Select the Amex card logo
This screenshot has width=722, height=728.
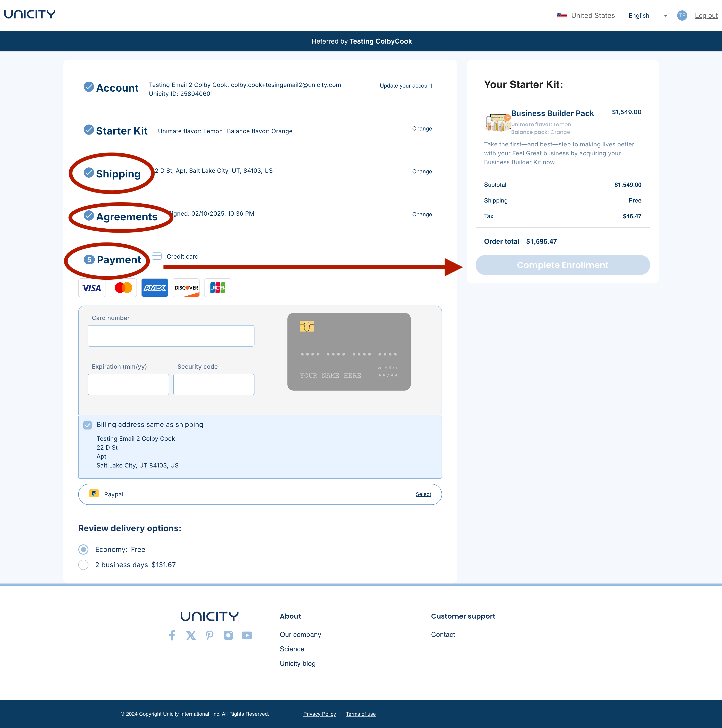pyautogui.click(x=155, y=288)
